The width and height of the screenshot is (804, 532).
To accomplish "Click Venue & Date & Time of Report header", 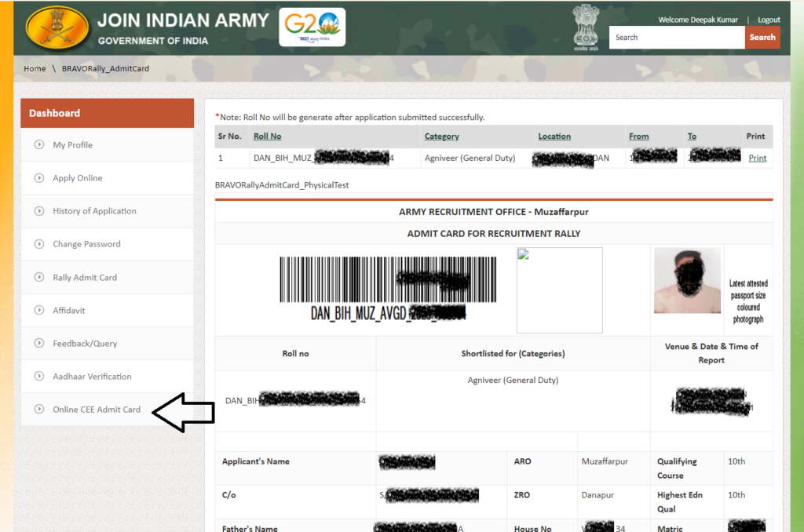I will pyautogui.click(x=711, y=353).
